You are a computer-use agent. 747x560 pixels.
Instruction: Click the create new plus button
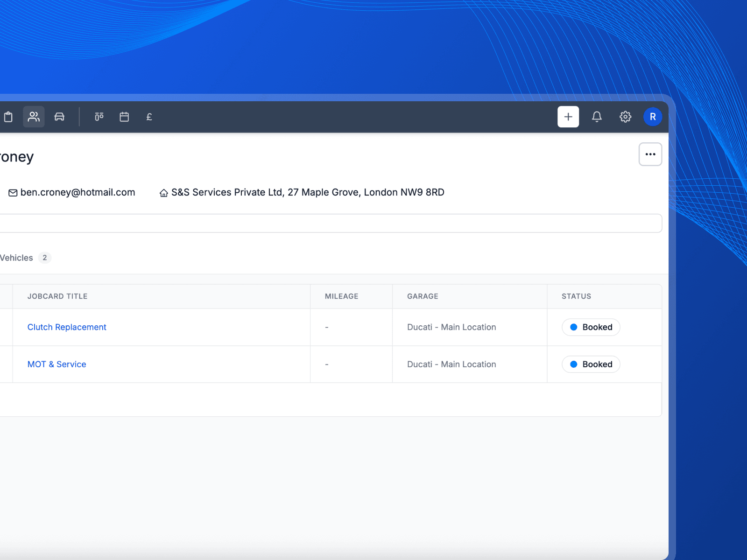(568, 117)
